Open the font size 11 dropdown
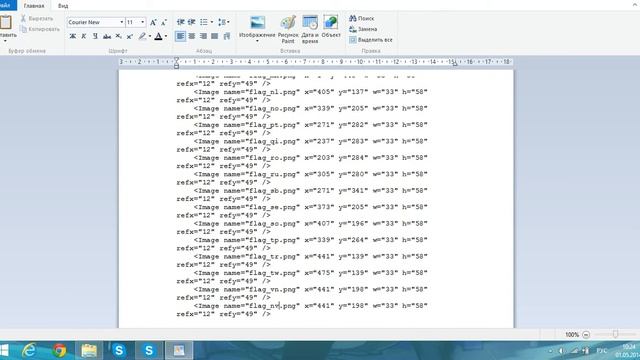Image resolution: width=640 pixels, height=360 pixels. pos(142,22)
